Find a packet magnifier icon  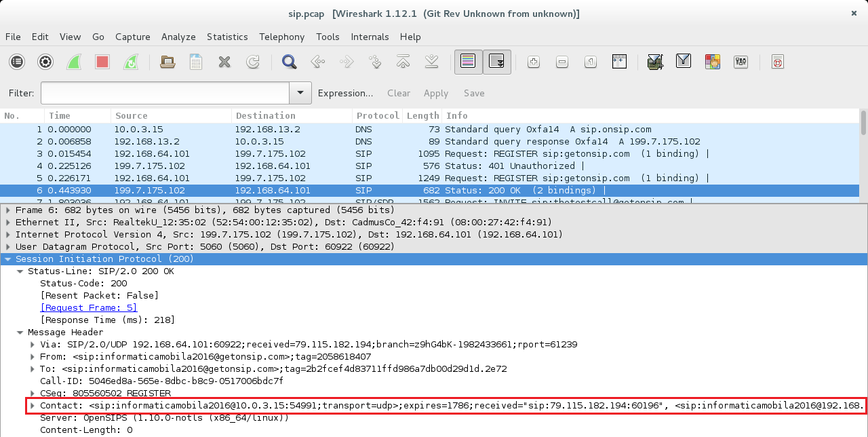click(290, 62)
